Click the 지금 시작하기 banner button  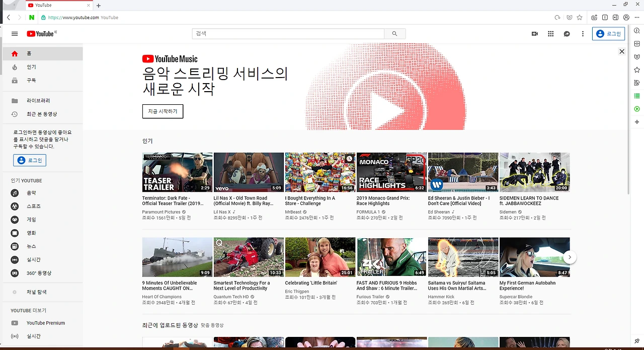163,111
